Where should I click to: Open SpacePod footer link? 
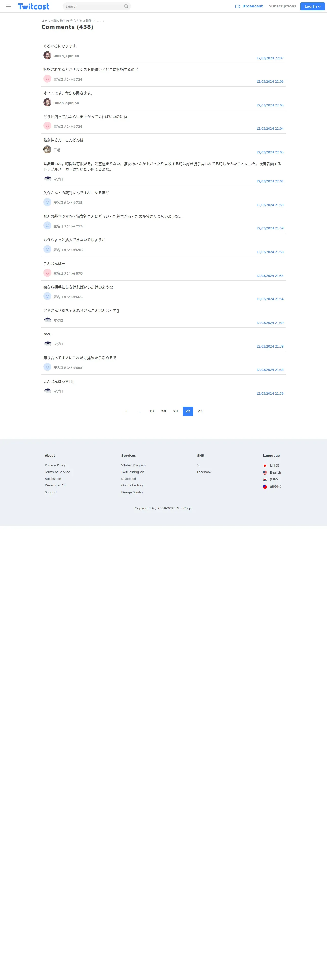coord(129,479)
